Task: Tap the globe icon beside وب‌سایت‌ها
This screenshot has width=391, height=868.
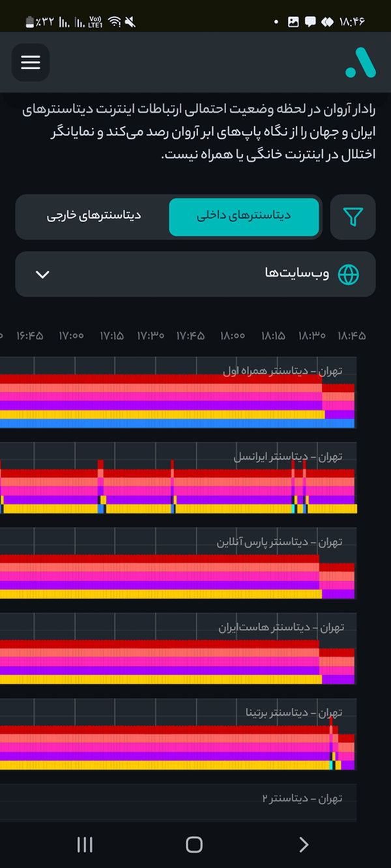Action: (349, 274)
